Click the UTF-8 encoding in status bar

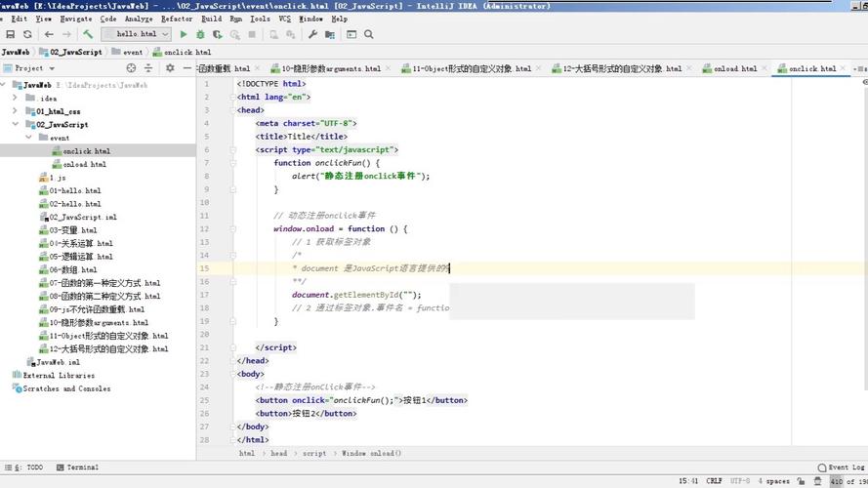740,481
